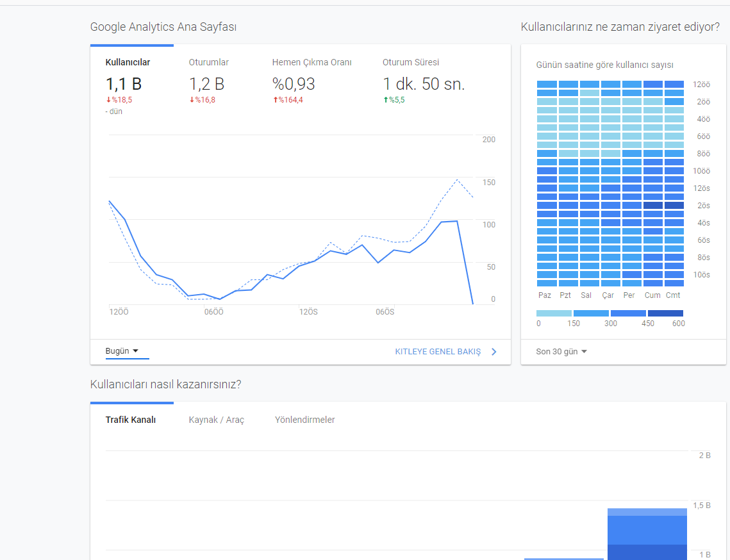The image size is (730, 560).
Task: Click the chevron arrow beside KITLEYE GENEL BAKIŞ
Action: click(494, 352)
